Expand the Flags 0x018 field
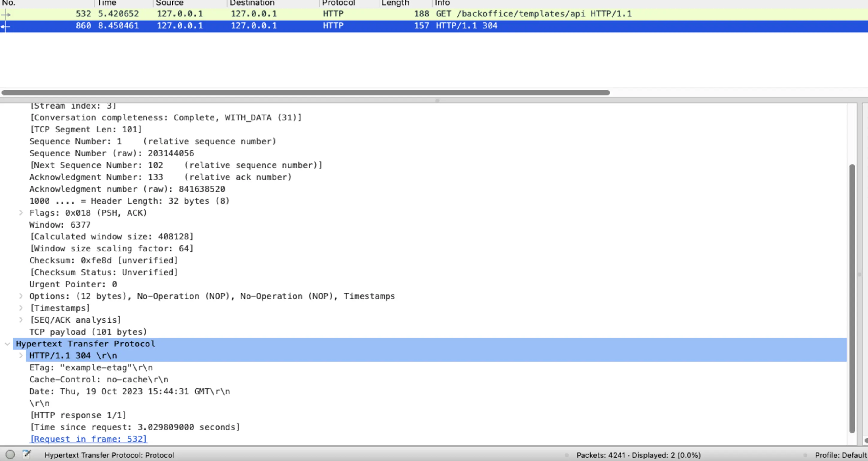The width and height of the screenshot is (868, 461). coord(21,213)
